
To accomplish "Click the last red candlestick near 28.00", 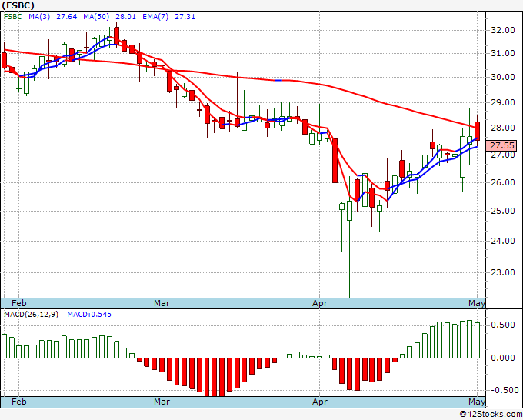I will click(x=478, y=130).
